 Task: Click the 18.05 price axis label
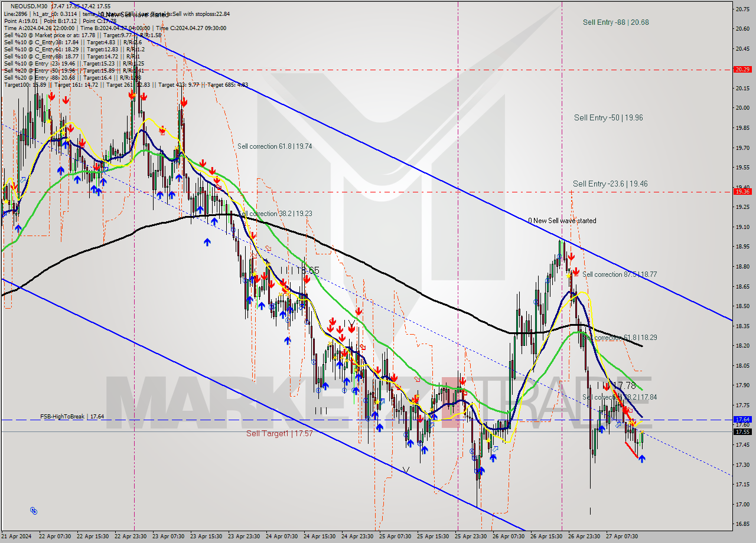pos(742,365)
